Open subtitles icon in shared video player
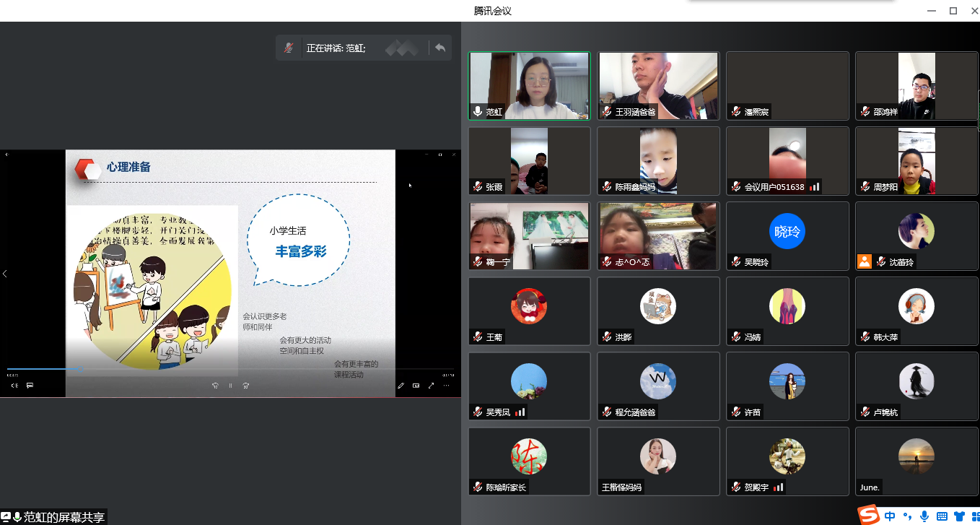The height and width of the screenshot is (525, 980). pos(30,386)
